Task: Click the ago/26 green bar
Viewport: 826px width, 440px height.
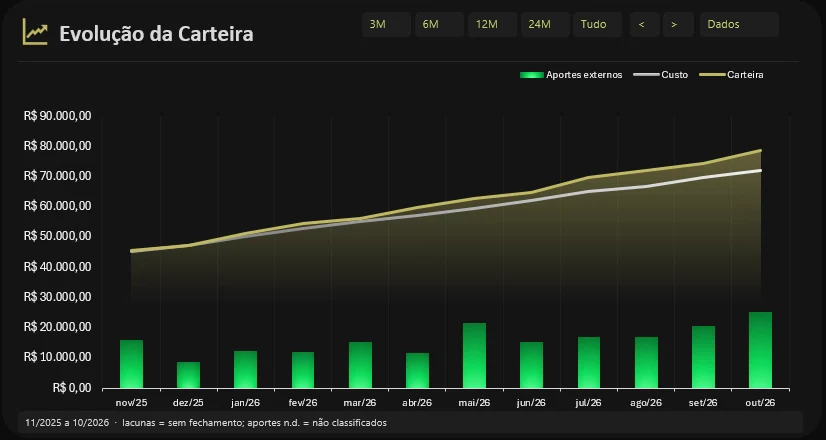Action: pyautogui.click(x=646, y=363)
